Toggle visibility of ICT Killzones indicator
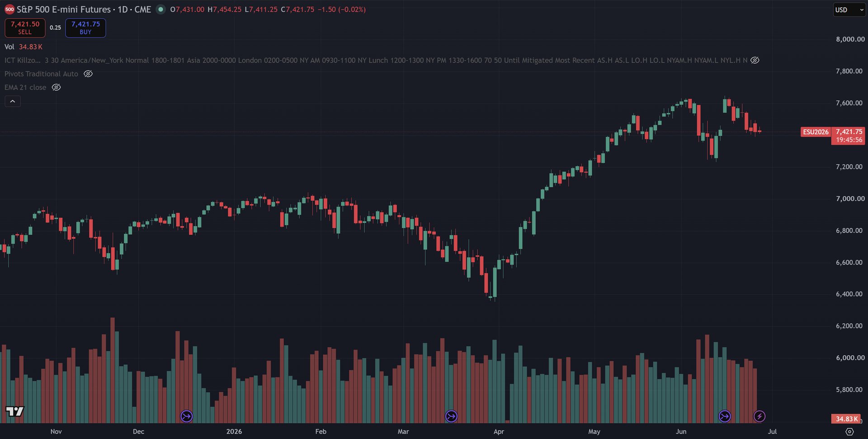The image size is (868, 439). click(x=755, y=60)
